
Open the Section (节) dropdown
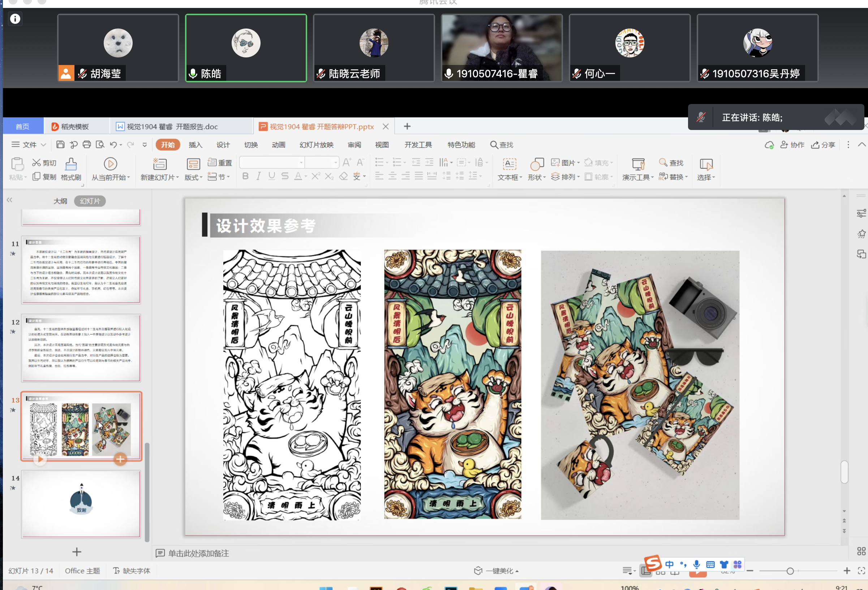219,177
